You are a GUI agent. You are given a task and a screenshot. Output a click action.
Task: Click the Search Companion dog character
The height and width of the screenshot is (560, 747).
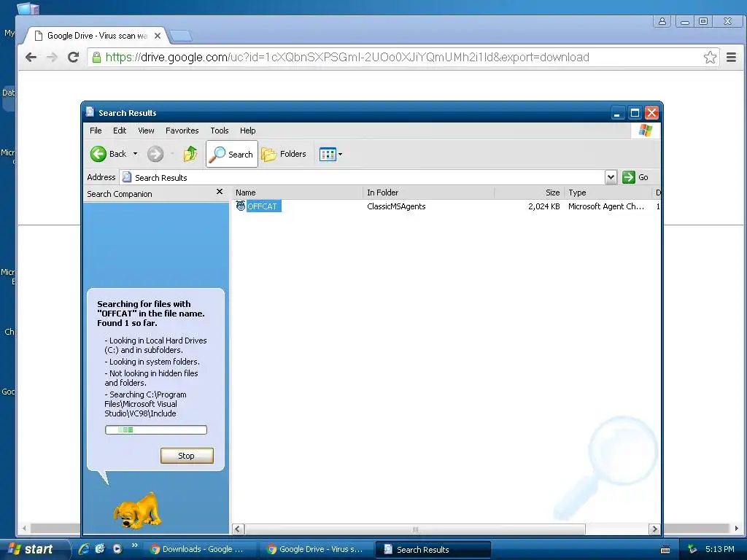pos(137,510)
